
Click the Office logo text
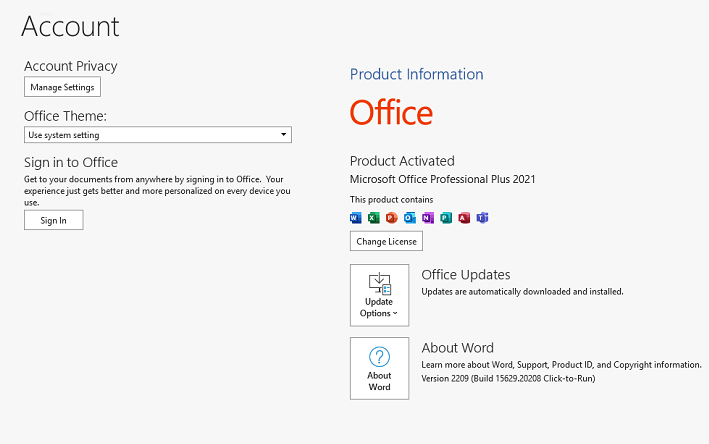(391, 113)
